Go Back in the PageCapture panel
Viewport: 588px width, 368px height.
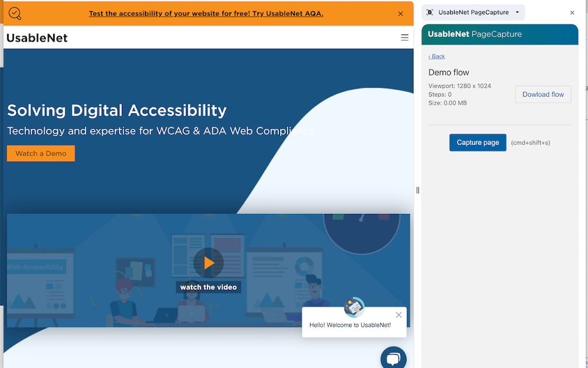pos(436,56)
